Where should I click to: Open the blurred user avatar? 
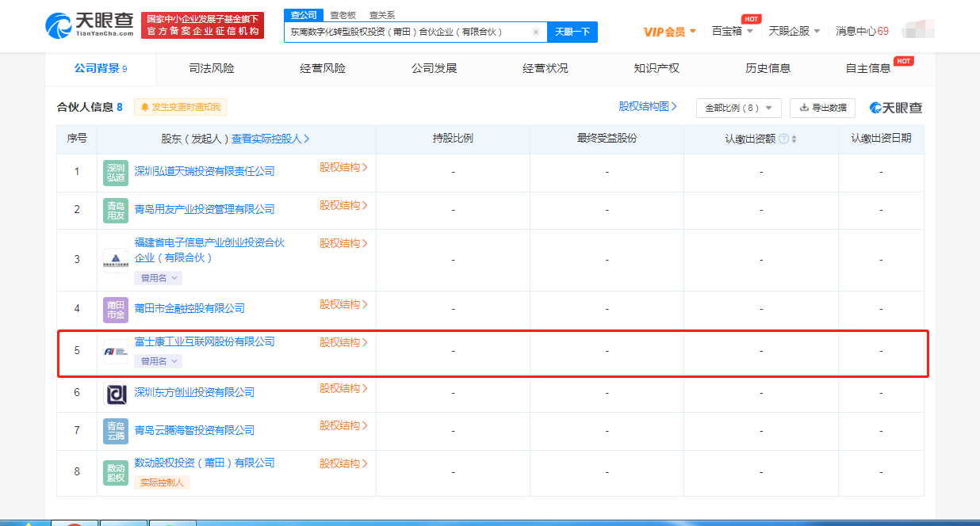(917, 31)
